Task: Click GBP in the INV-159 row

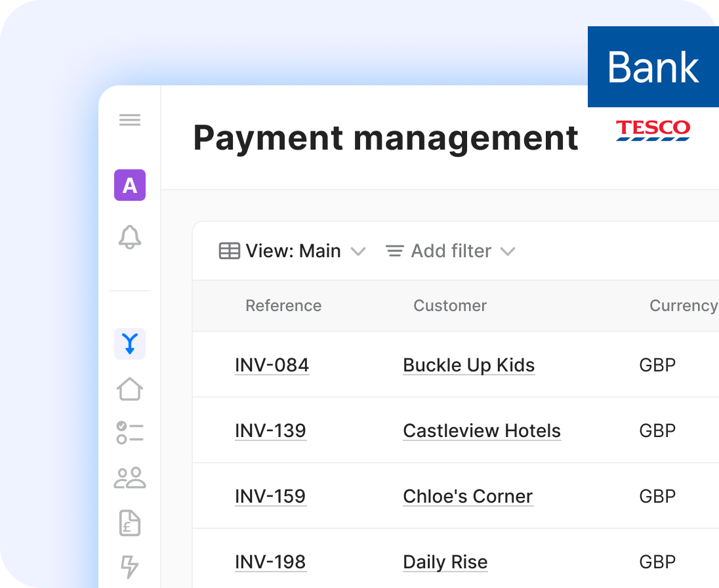Action: 657,496
